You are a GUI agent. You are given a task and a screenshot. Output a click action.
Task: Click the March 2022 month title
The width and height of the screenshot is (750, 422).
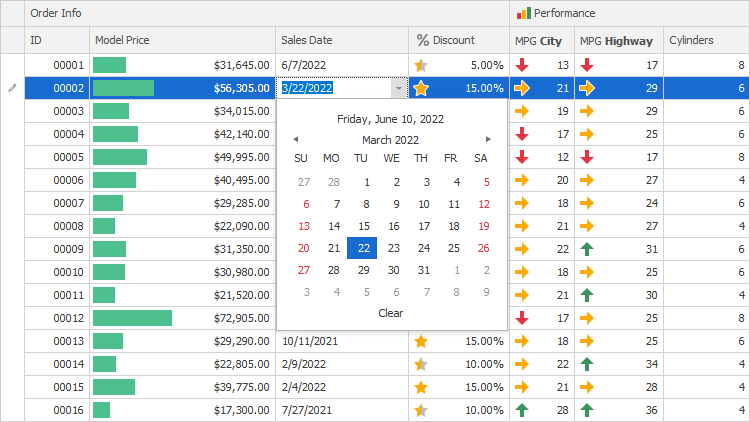click(390, 140)
